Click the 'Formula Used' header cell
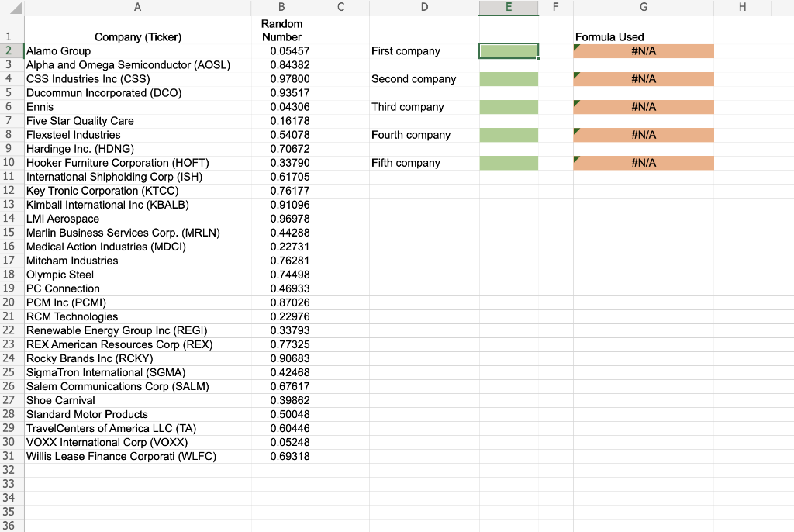794x532 pixels. pos(644,30)
